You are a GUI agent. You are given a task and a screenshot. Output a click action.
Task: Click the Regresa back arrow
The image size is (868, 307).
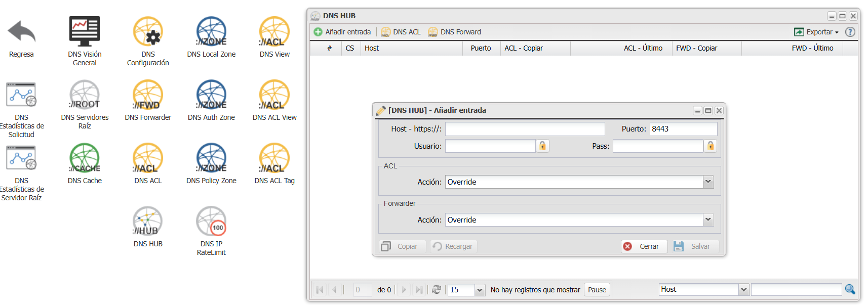21,32
